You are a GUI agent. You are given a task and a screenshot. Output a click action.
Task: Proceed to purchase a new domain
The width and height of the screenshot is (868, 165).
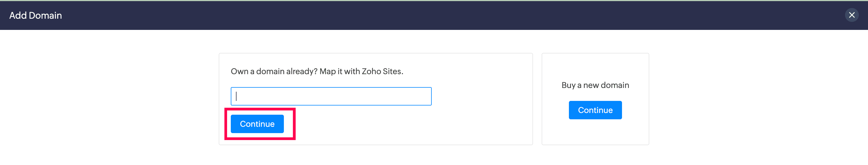click(595, 110)
